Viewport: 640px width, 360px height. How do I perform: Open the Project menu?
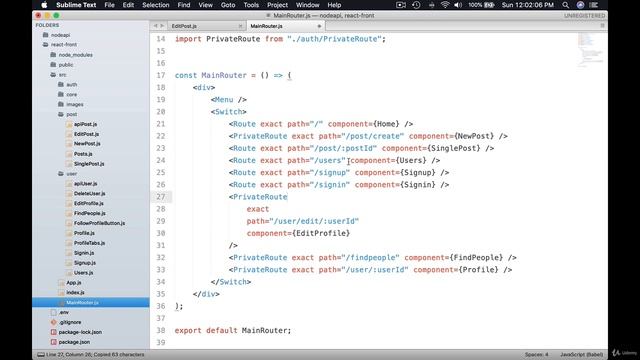point(277,5)
